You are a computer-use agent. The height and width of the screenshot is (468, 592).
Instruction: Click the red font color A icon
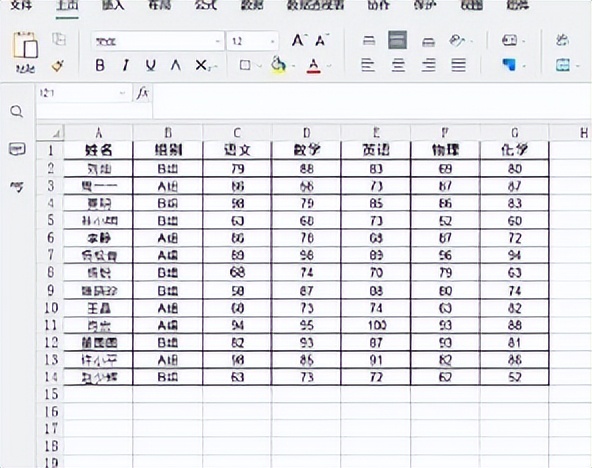314,66
